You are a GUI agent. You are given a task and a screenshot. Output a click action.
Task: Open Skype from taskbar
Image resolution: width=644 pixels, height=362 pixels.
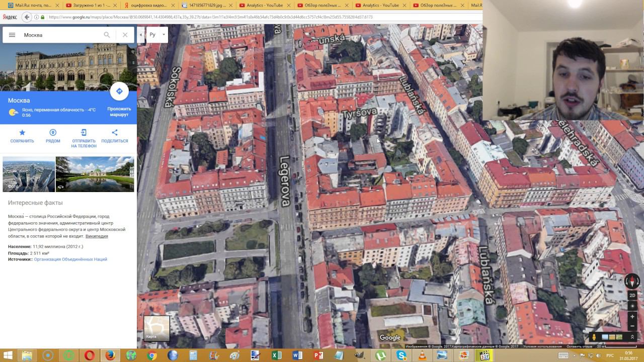pos(401,355)
